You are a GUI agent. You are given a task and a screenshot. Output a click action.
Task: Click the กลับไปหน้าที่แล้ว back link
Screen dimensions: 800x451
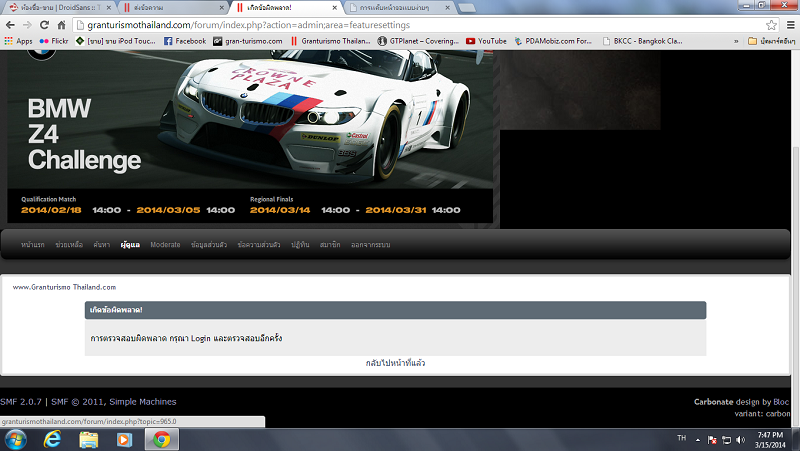point(395,363)
